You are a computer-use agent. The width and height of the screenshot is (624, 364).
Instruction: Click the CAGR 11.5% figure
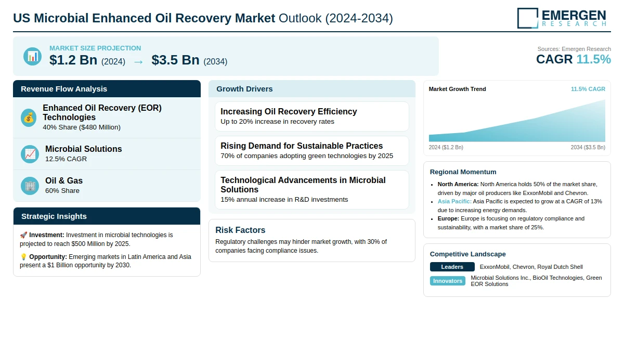(573, 59)
